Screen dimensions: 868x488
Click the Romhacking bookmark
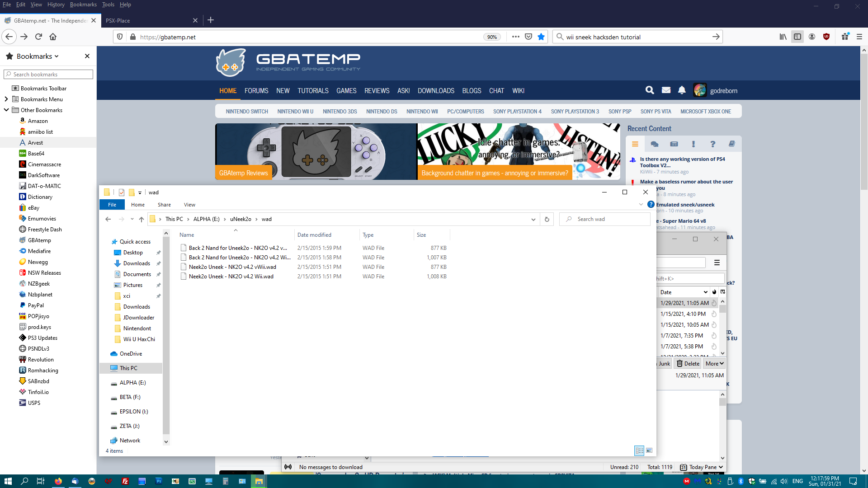point(43,370)
